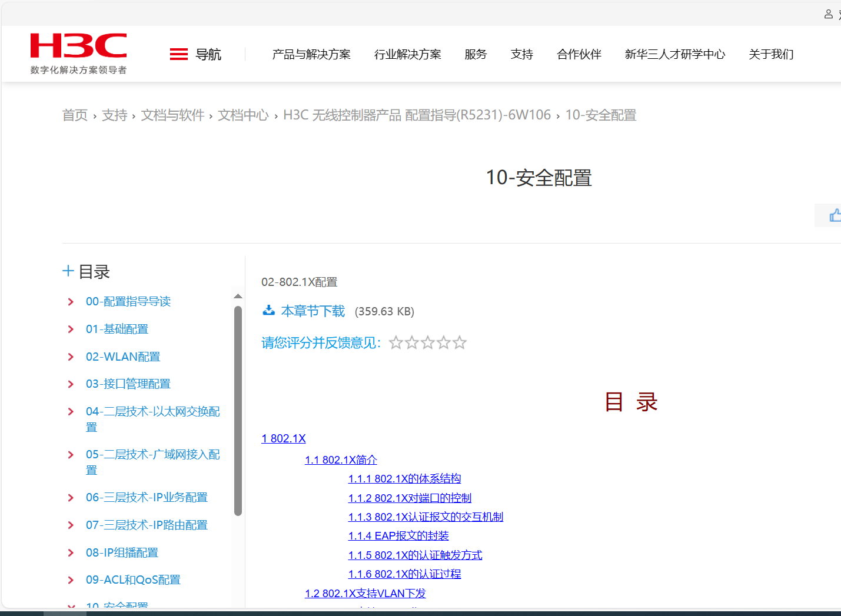841x616 pixels.
Task: Expand the 00-配置指导导读 chevron
Action: coord(71,302)
